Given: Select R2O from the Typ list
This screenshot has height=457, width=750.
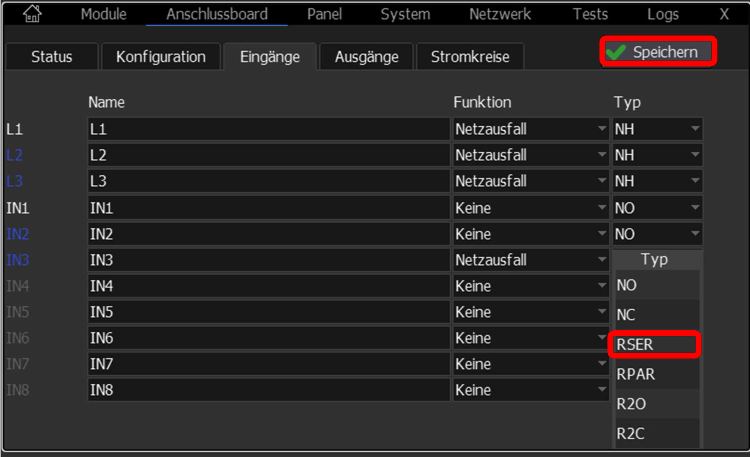Looking at the screenshot, I should (654, 404).
